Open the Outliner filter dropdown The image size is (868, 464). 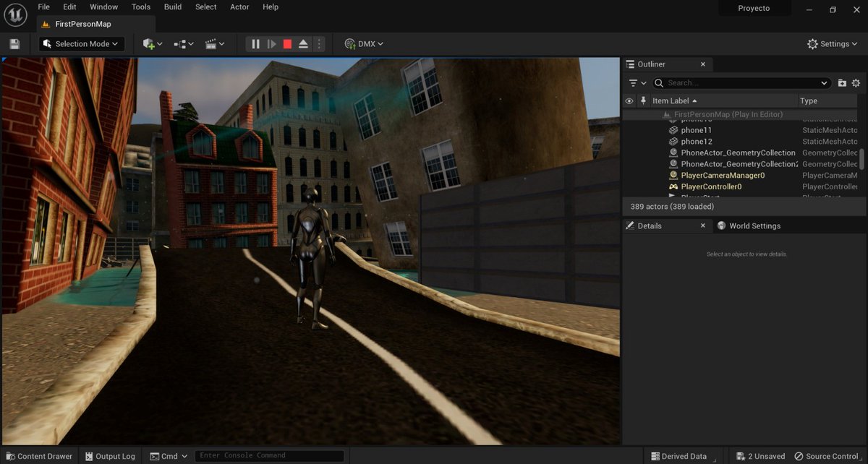(x=637, y=83)
